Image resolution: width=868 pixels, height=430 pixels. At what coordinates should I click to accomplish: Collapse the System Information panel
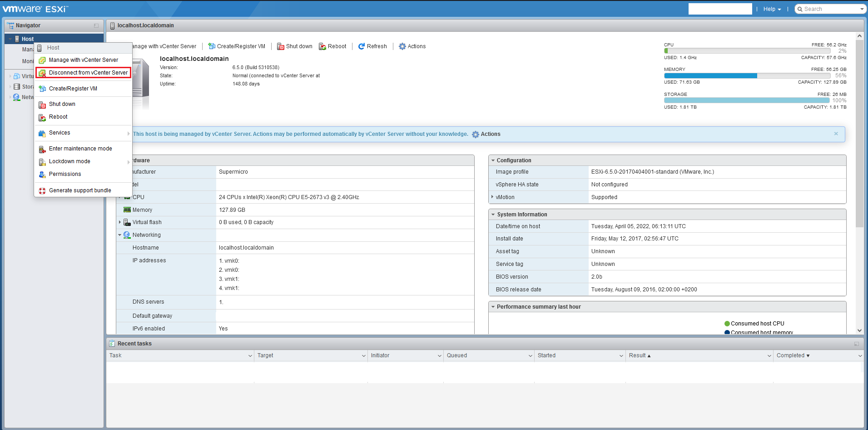[x=493, y=215]
